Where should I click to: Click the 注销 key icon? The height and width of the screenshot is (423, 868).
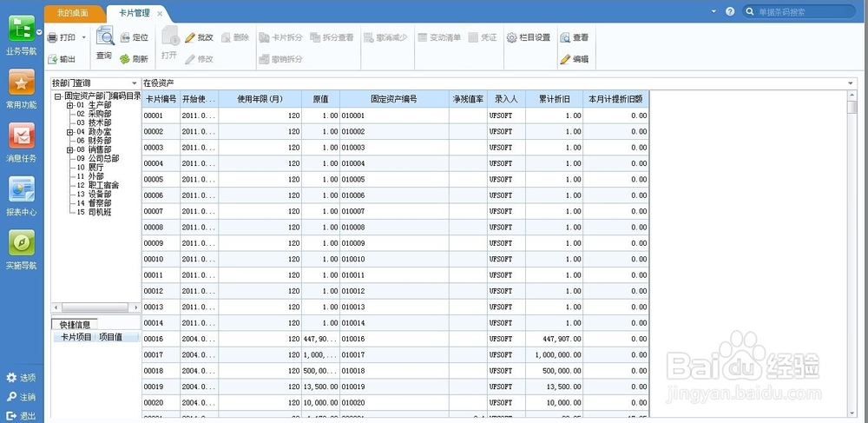click(x=11, y=397)
